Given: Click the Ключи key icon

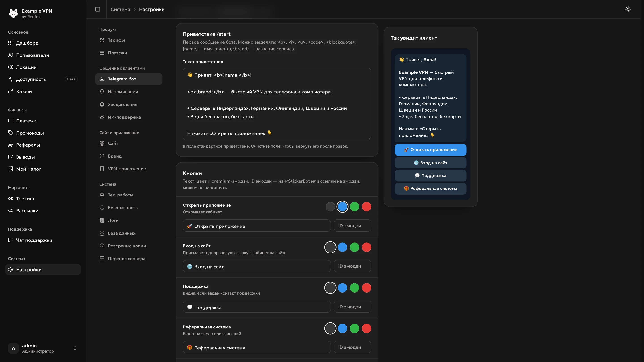Looking at the screenshot, I should point(11,91).
